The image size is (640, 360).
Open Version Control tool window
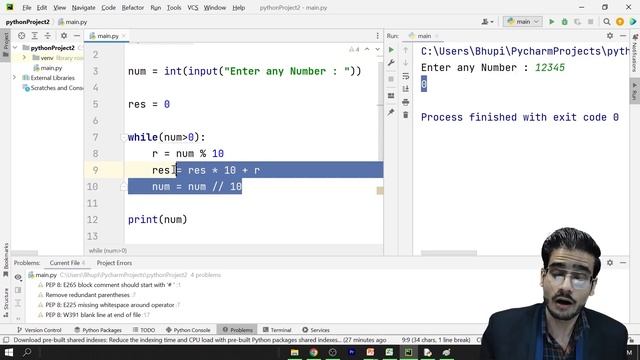39,330
